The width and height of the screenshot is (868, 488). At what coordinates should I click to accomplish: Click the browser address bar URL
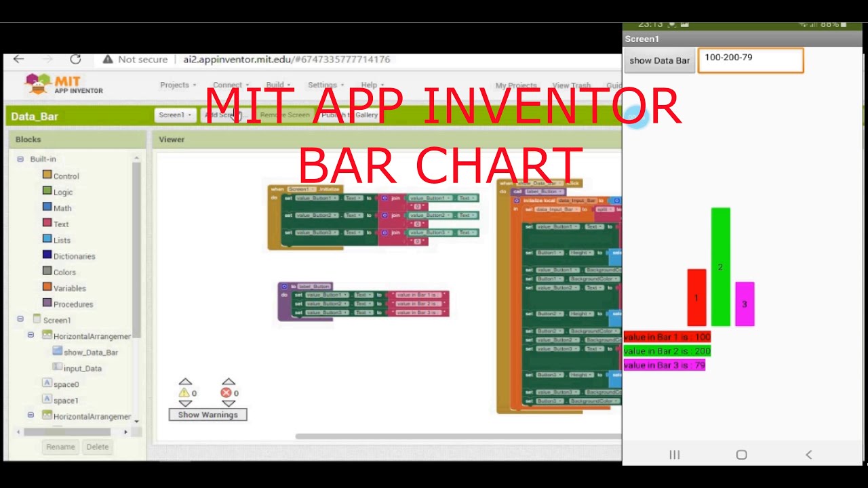(x=286, y=60)
